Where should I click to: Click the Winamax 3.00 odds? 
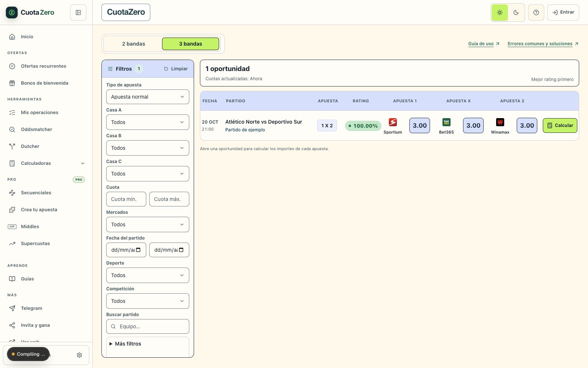(527, 125)
